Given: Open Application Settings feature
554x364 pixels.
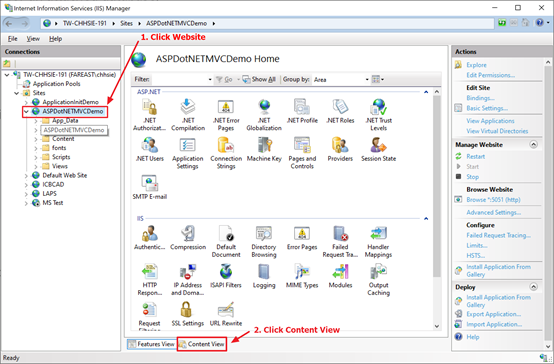Looking at the screenshot, I should (x=188, y=153).
